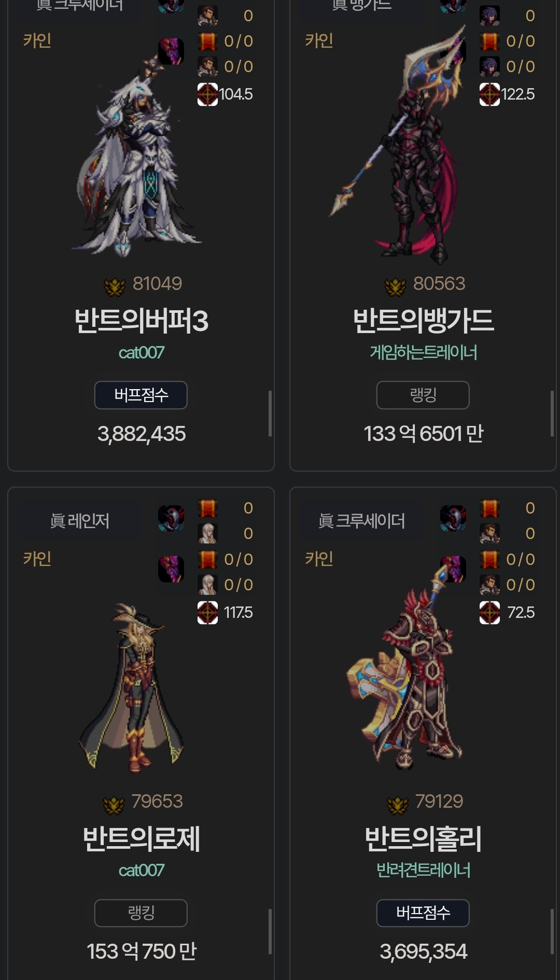Click the 버프점수 button under 반트의홀리
The width and height of the screenshot is (560, 980).
423,913
